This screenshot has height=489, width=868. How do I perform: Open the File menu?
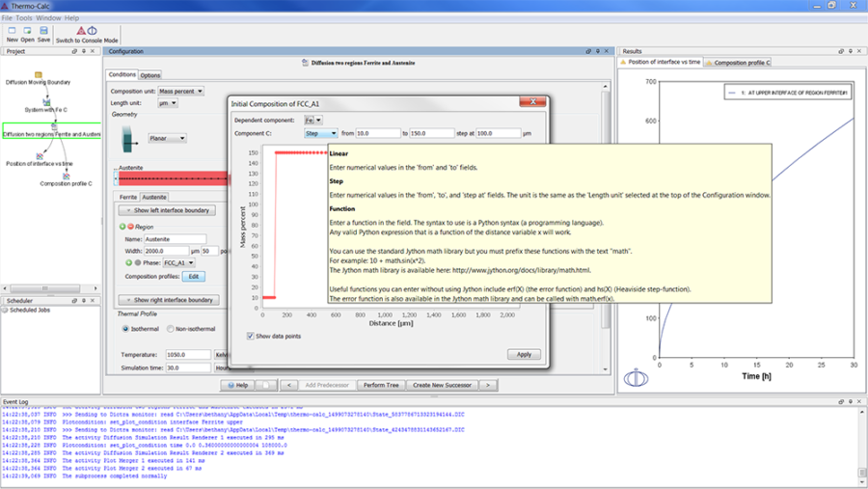(7, 17)
